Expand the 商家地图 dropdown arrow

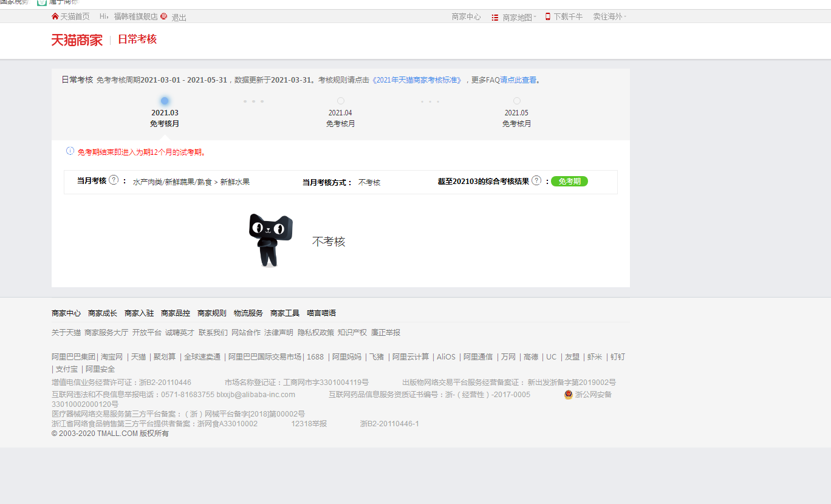click(x=535, y=18)
